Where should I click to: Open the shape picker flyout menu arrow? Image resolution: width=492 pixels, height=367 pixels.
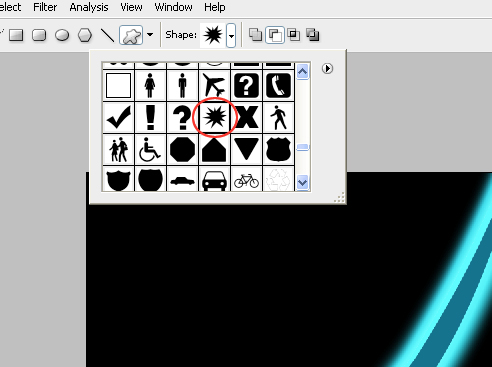pos(327,69)
